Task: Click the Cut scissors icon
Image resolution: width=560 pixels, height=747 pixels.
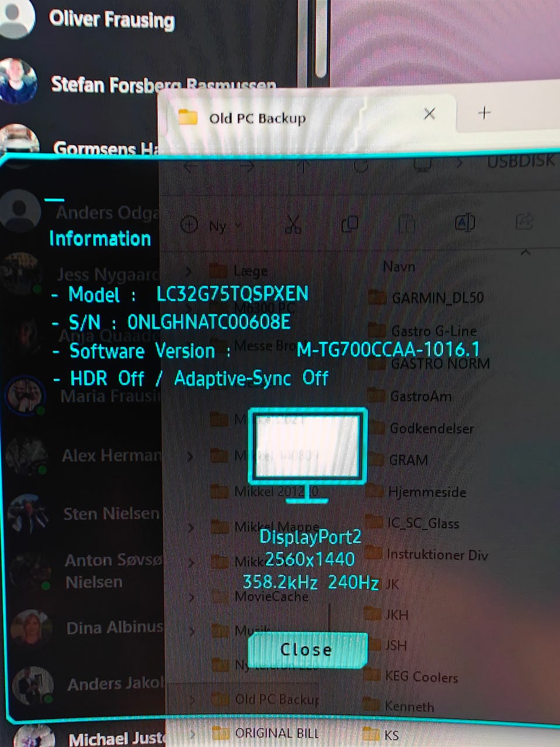Action: pos(293,224)
